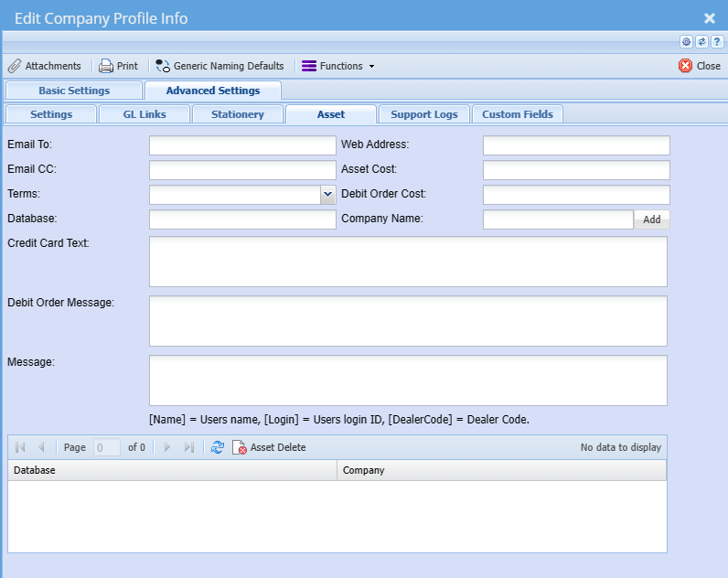Viewport: 728px width, 578px height.
Task: Open help via question mark icon
Action: tap(717, 42)
